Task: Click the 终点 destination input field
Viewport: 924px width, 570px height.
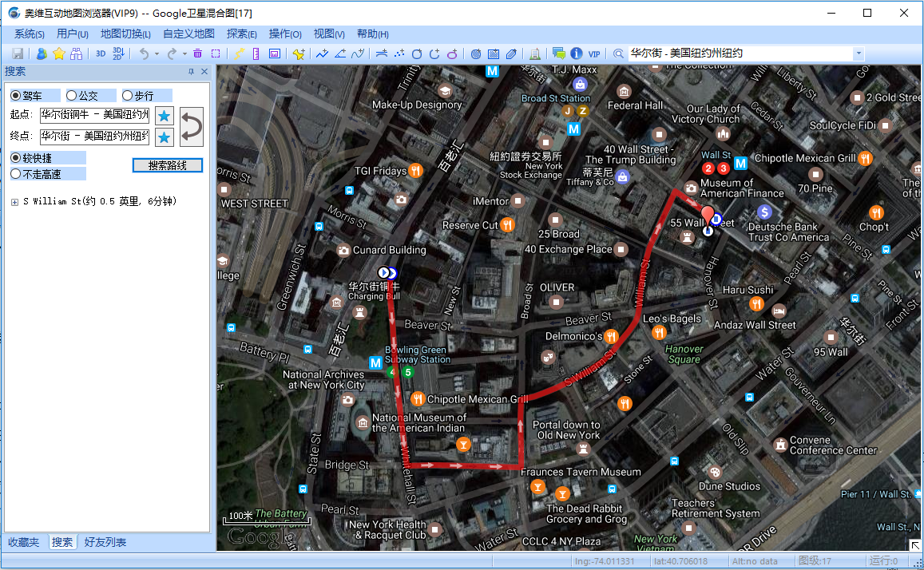Action: click(94, 137)
